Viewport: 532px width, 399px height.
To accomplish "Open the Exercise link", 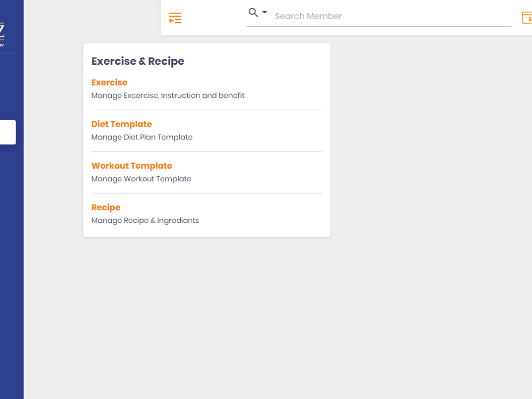I will coord(109,82).
